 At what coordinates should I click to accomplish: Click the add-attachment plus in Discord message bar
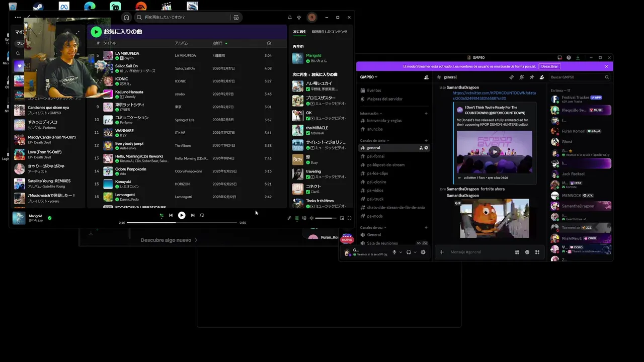coord(442,252)
